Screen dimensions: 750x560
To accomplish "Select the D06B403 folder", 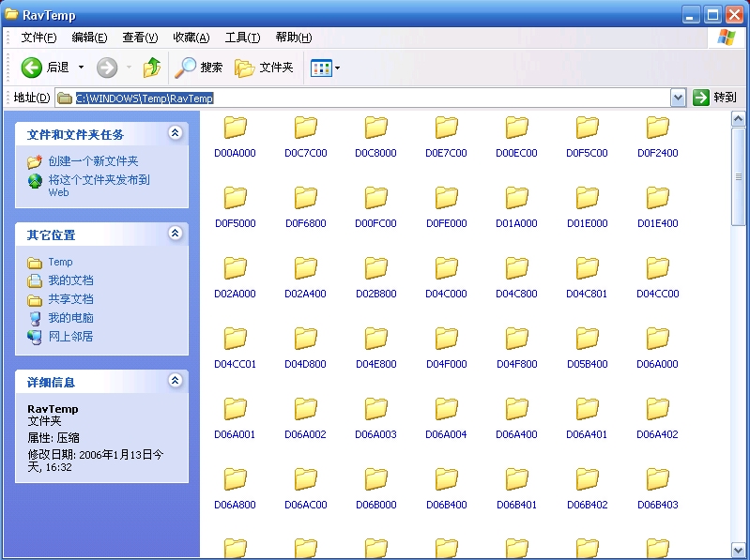I will click(x=657, y=479).
